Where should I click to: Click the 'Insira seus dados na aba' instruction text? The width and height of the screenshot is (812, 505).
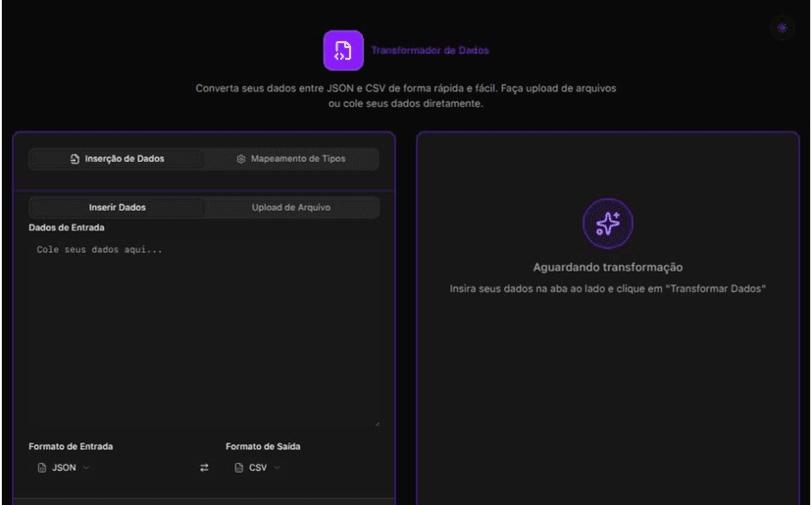coord(607,288)
